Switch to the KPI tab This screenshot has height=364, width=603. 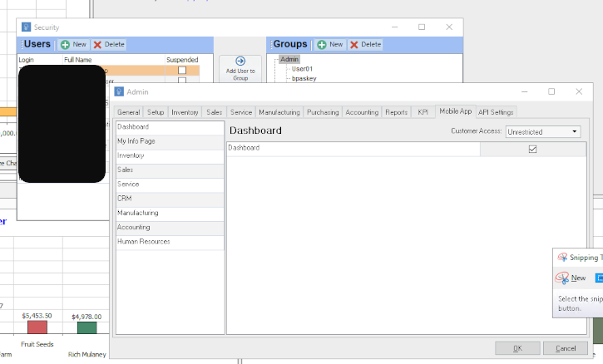point(423,112)
